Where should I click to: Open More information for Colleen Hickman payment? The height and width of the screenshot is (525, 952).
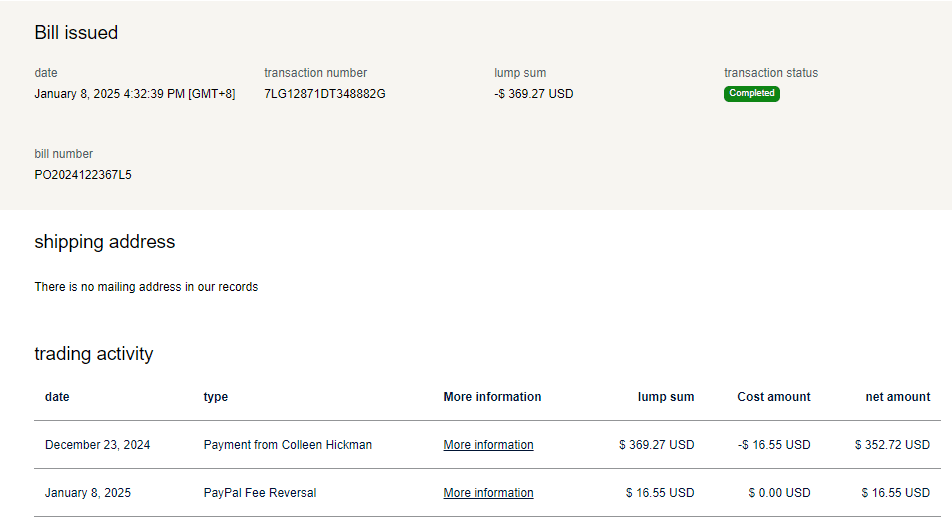(x=488, y=445)
